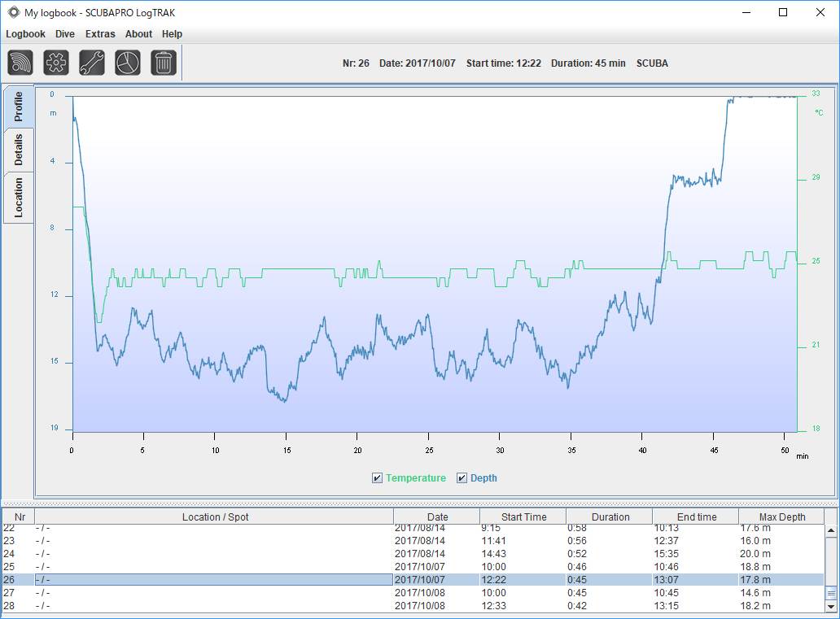This screenshot has width=840, height=619.
Task: Maximize the LogTRAK window
Action: 783,12
